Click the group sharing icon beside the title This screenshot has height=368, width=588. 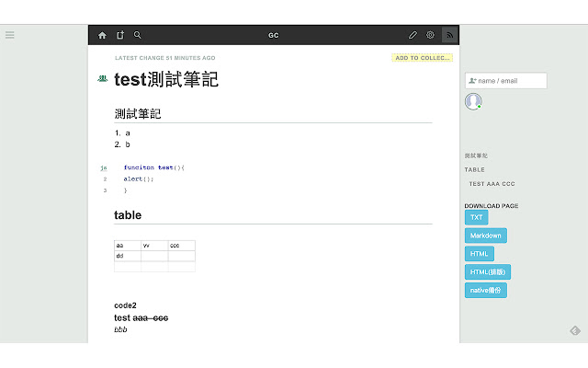102,78
